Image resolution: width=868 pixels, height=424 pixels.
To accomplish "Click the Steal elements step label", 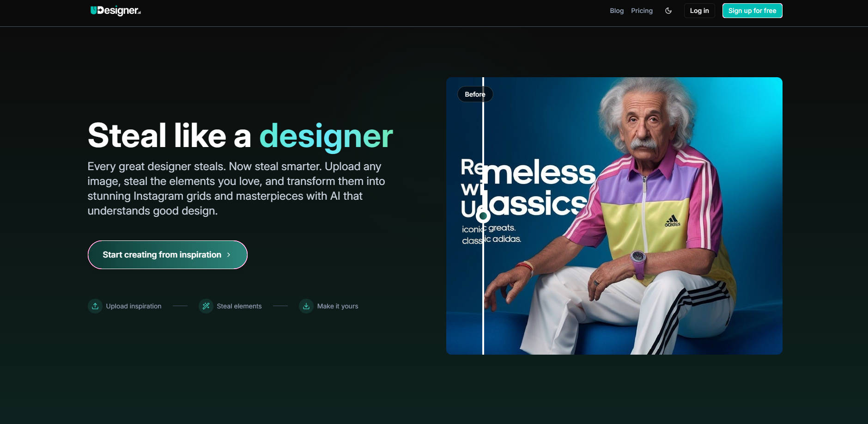I will [239, 306].
